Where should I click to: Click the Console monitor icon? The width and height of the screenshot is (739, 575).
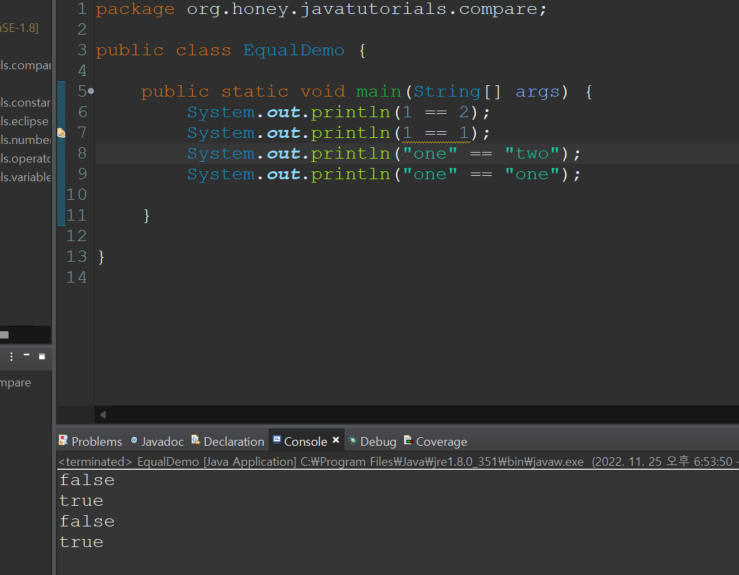[277, 440]
